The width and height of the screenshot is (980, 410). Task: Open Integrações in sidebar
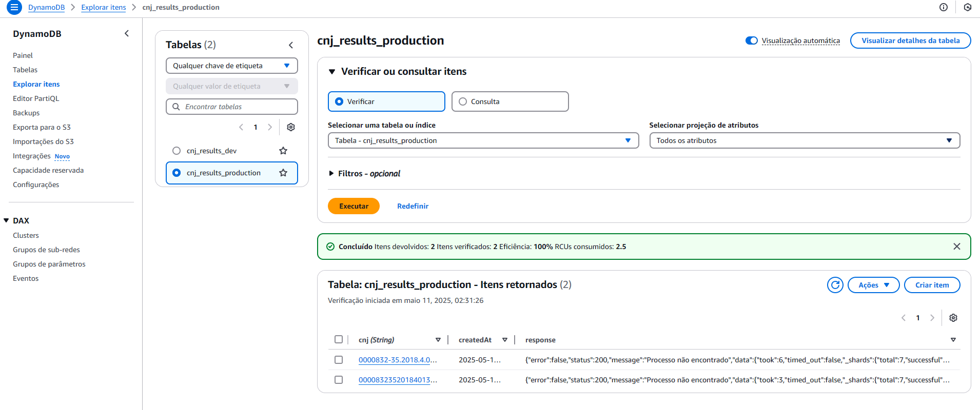click(x=32, y=156)
